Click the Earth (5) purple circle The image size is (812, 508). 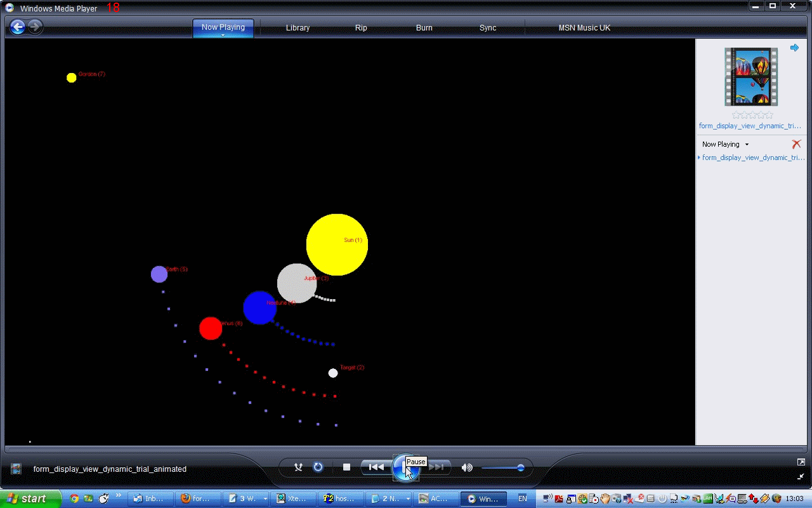pyautogui.click(x=159, y=274)
